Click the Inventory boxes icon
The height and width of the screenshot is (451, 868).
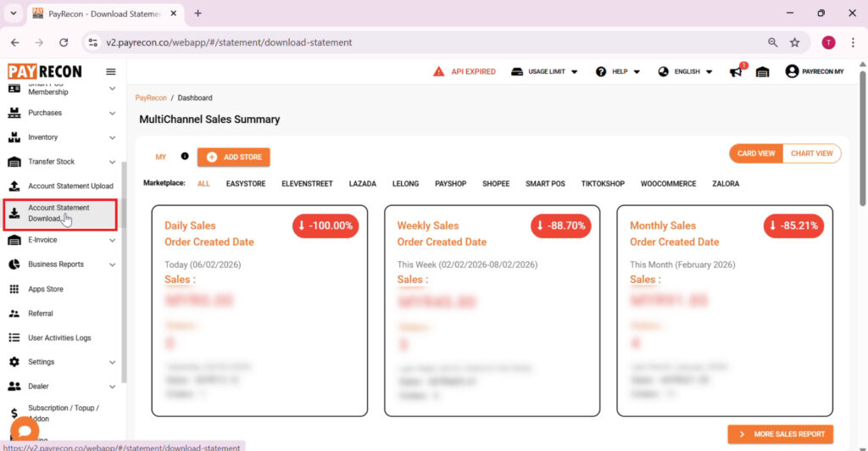pyautogui.click(x=14, y=137)
